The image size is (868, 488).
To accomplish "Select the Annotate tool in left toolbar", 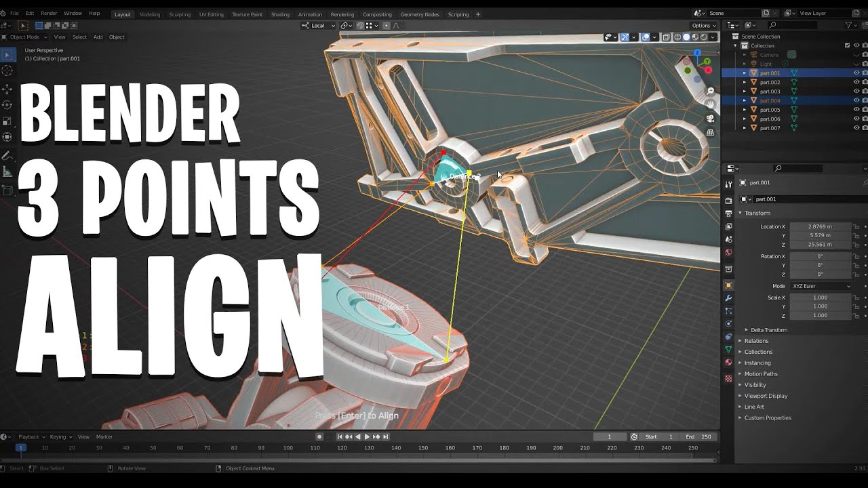I will coord(7,156).
